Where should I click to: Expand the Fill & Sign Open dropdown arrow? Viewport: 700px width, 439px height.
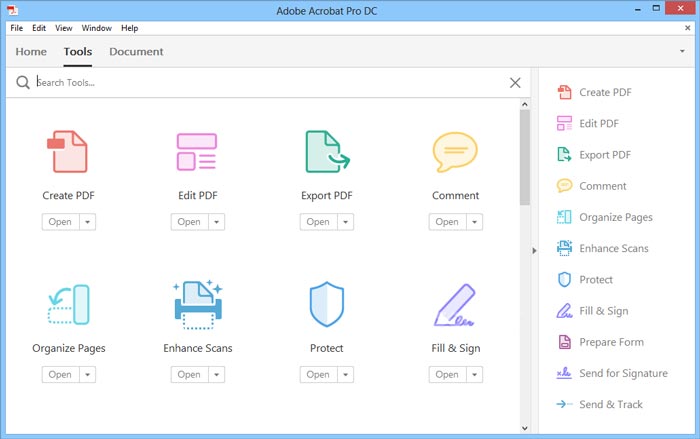click(475, 375)
